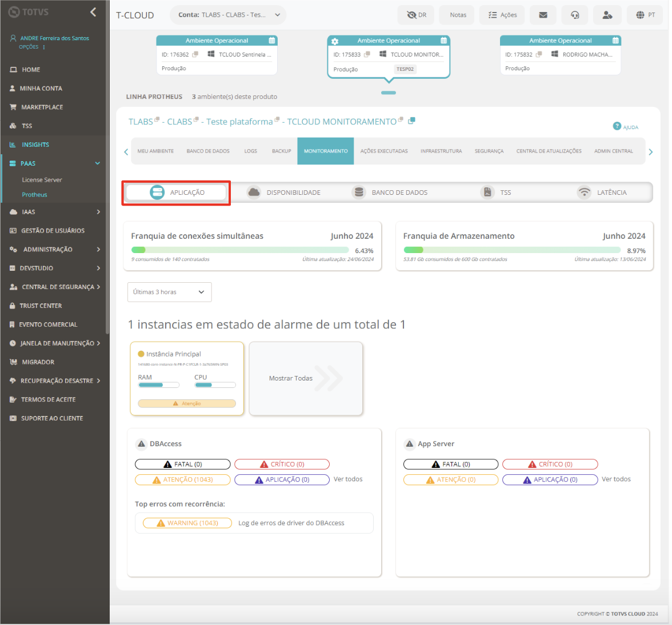
Task: Collapse the sidebar with the left chevron
Action: point(93,12)
